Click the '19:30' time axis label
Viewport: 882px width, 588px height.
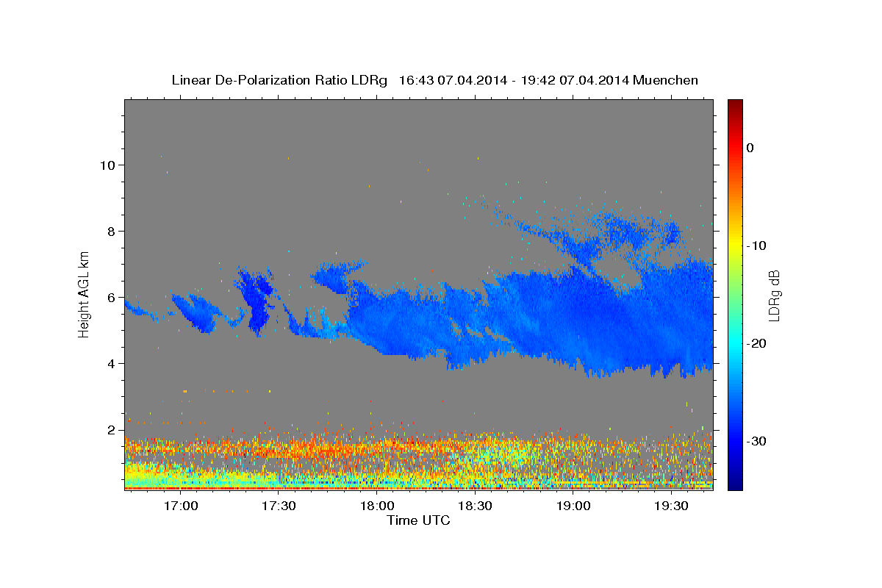pos(672,506)
